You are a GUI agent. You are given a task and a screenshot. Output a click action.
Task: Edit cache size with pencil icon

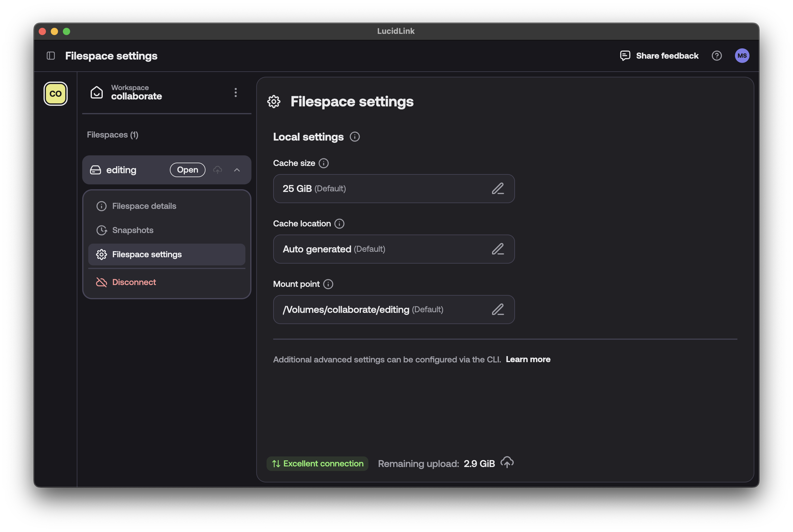(497, 189)
